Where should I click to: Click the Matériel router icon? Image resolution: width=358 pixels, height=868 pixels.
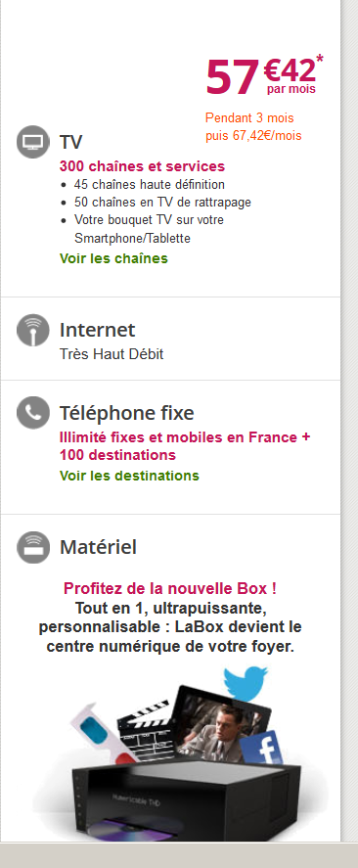pos(32,547)
